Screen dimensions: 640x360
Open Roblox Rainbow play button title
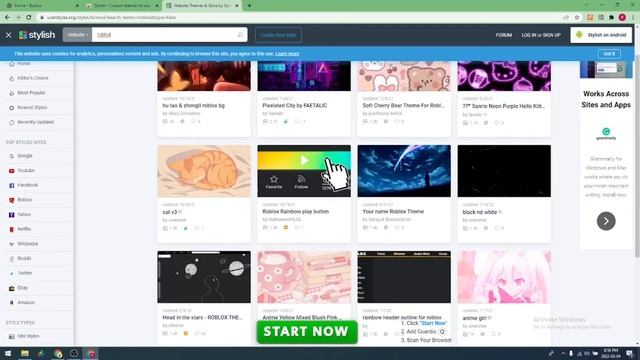pos(296,211)
